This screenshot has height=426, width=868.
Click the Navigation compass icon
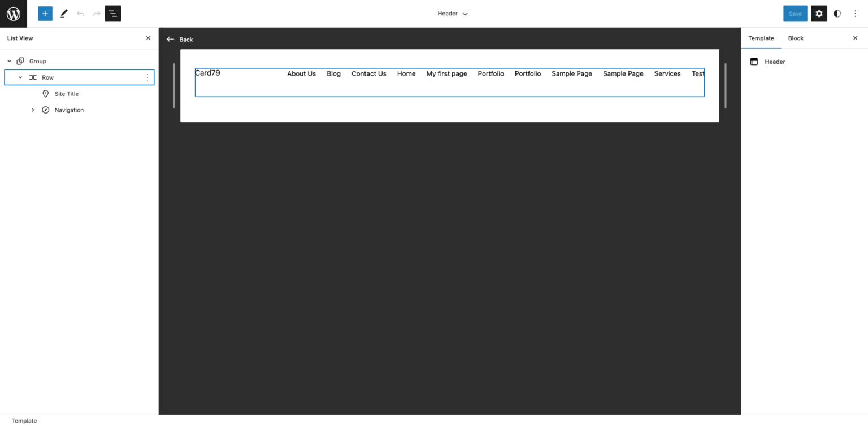[46, 110]
